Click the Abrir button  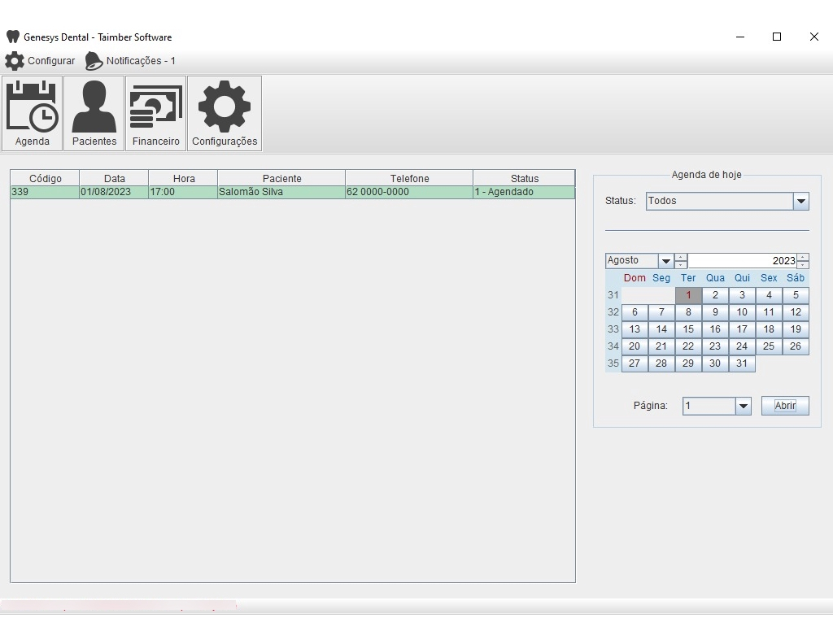[785, 406]
